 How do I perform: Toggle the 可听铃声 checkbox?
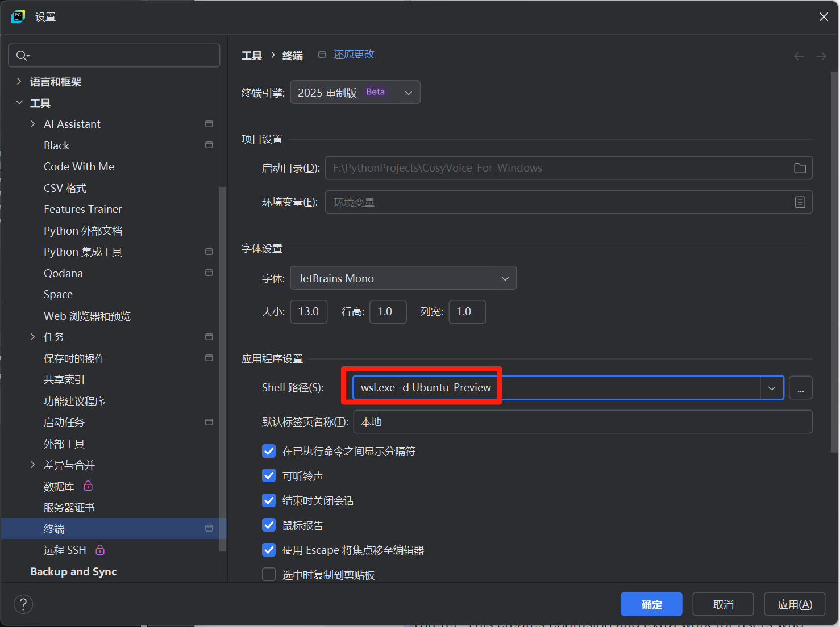[x=269, y=476]
